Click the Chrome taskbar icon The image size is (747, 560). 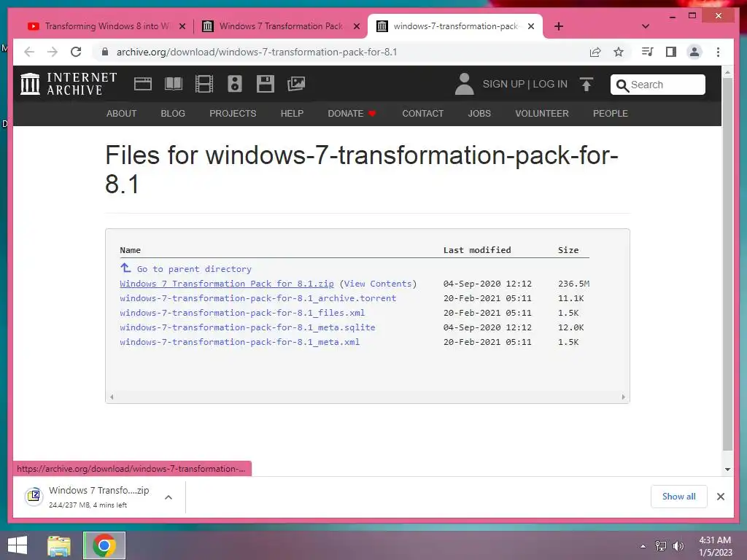click(x=104, y=545)
